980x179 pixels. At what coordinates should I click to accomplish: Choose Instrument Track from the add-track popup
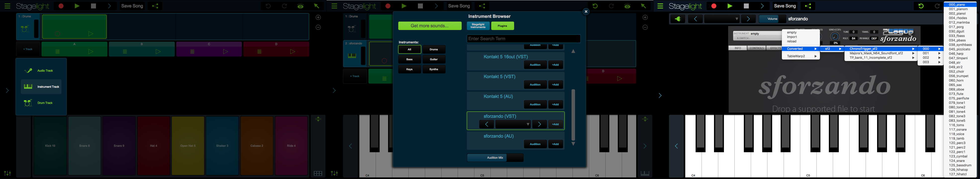tap(41, 87)
